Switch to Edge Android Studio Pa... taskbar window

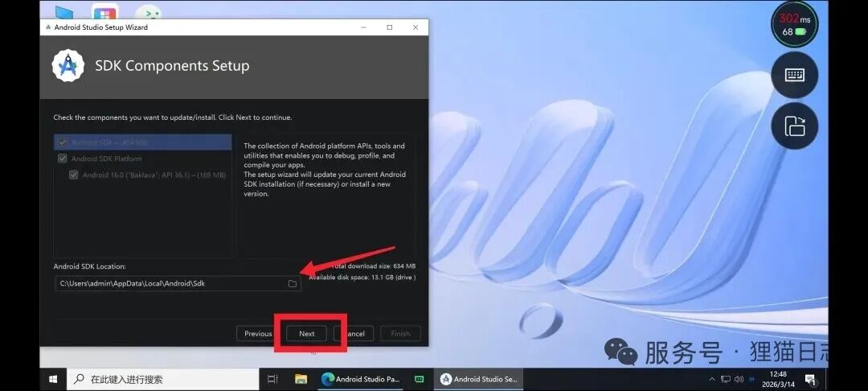361,380
